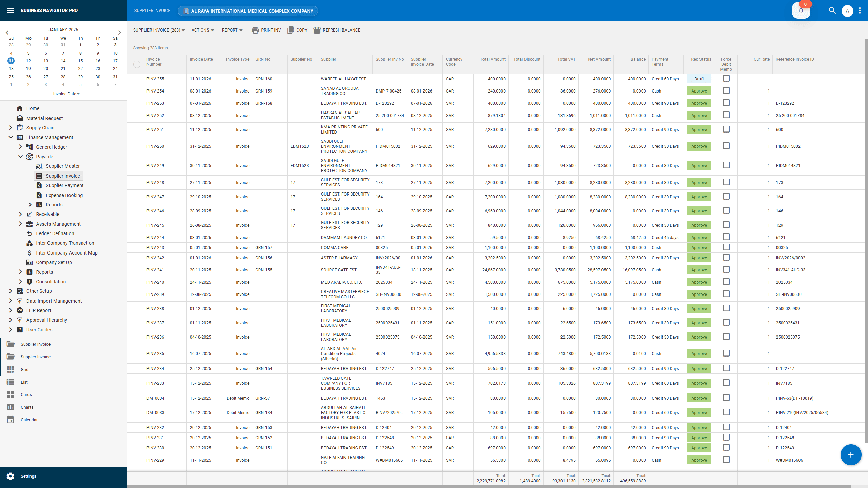Click the Refresh Balance toolbar icon
This screenshot has height=488, width=868.
tap(317, 30)
